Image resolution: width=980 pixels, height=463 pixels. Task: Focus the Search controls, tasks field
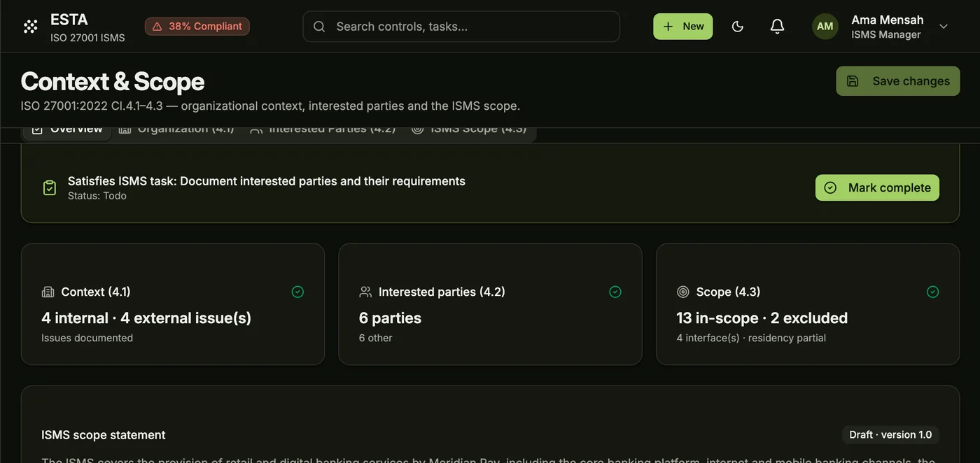[x=461, y=27]
